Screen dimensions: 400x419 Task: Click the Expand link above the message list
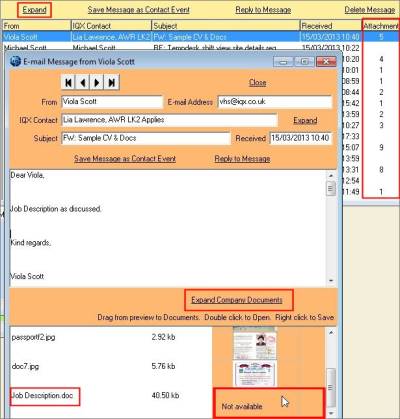[x=34, y=10]
